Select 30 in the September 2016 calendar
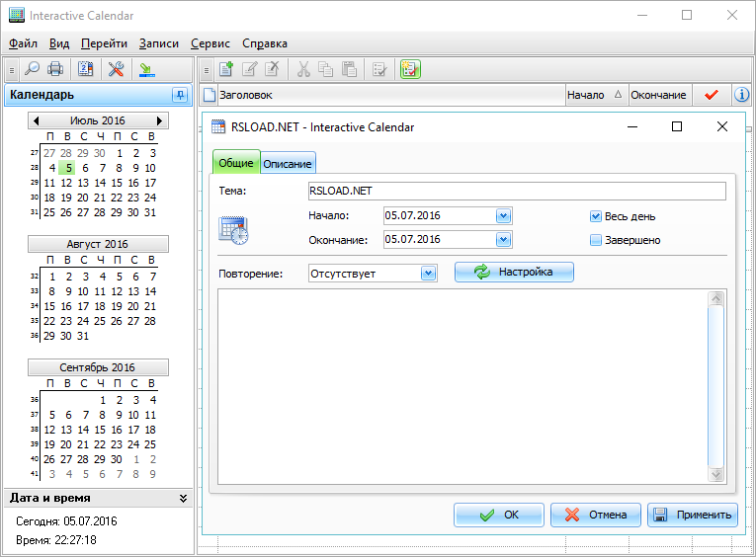 pyautogui.click(x=117, y=459)
